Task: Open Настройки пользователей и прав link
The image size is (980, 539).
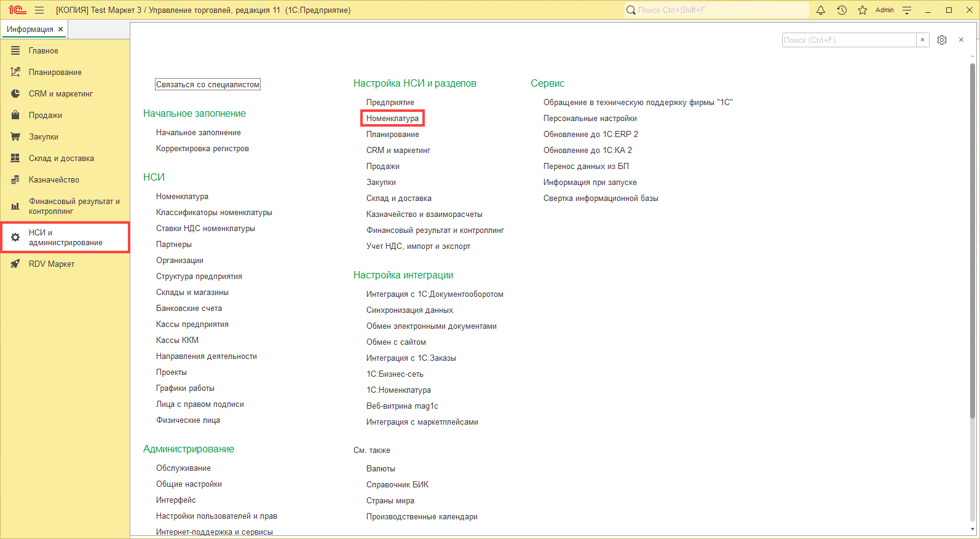Action: point(216,516)
